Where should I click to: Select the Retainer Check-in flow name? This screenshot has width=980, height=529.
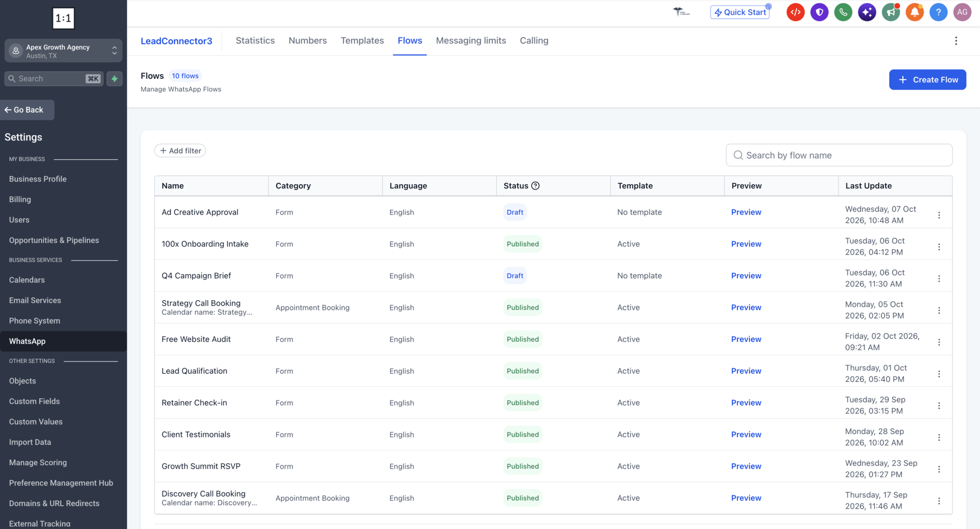point(194,403)
